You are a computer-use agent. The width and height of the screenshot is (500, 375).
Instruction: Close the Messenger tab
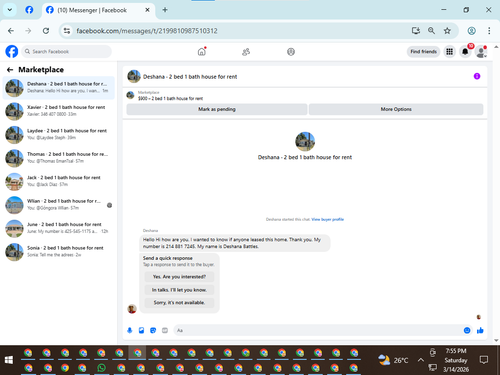click(147, 10)
